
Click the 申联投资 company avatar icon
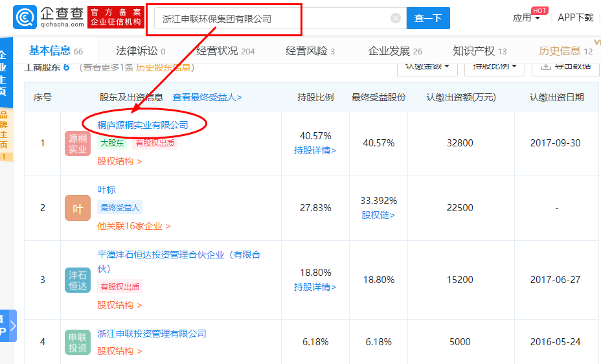[78, 342]
